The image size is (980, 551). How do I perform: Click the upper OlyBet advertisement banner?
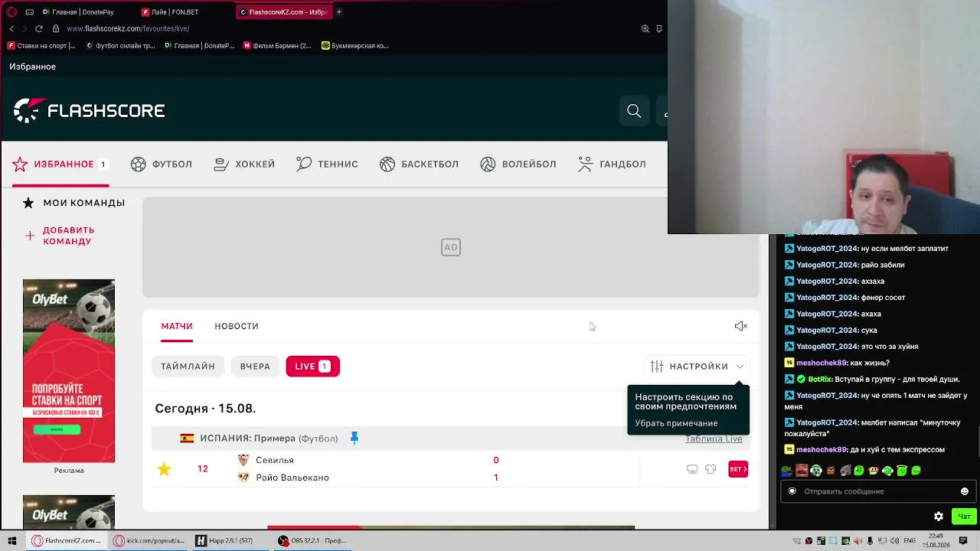point(69,371)
